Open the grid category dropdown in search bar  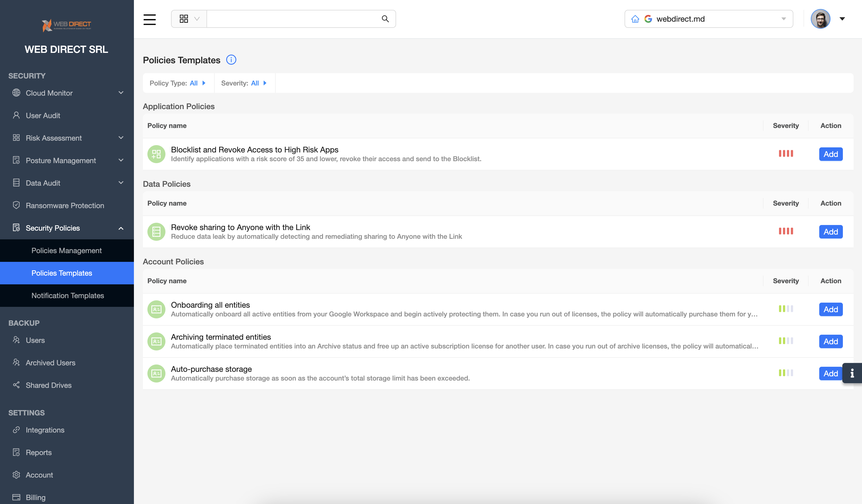[x=189, y=19]
